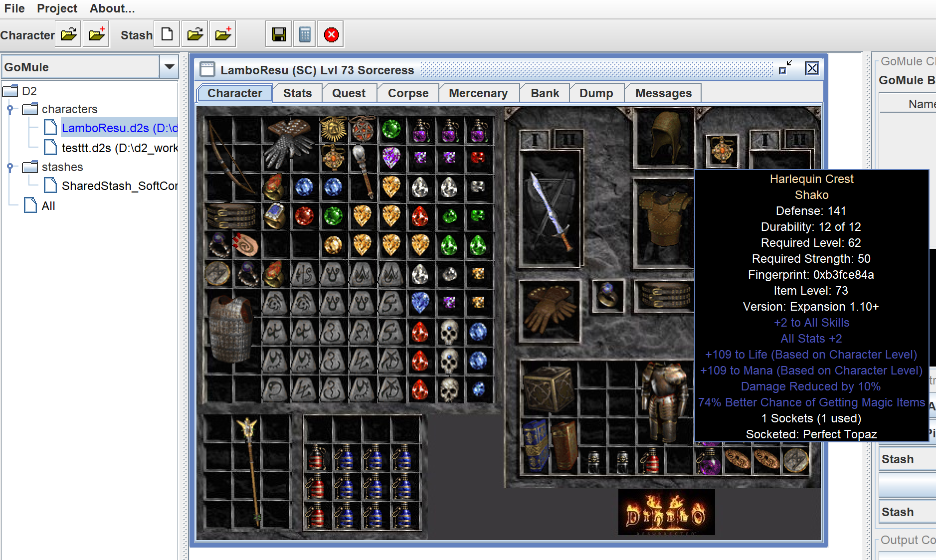This screenshot has height=560, width=936.
Task: Pick the Horadric Cube in inventory
Action: [x=548, y=388]
